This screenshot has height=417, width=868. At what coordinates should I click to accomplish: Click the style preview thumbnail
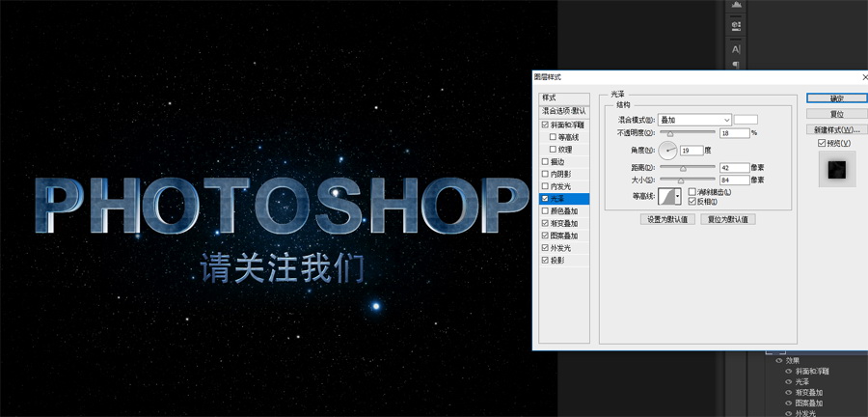[x=837, y=169]
